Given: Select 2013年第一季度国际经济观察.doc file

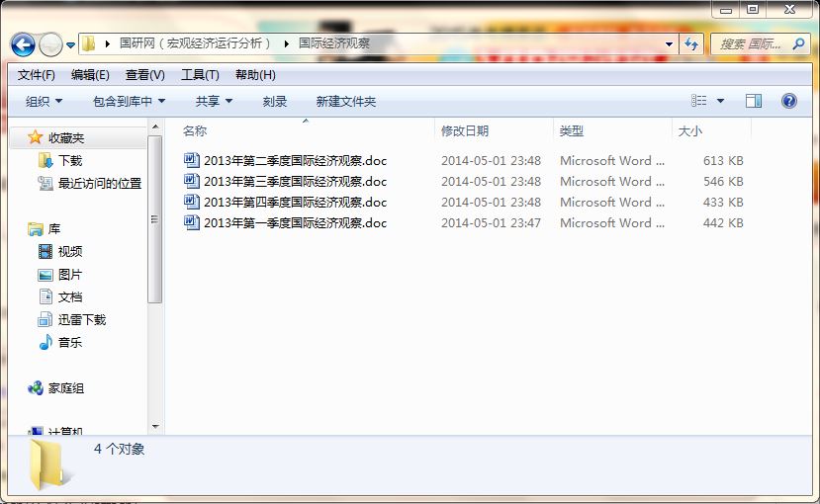Looking at the screenshot, I should coord(295,223).
